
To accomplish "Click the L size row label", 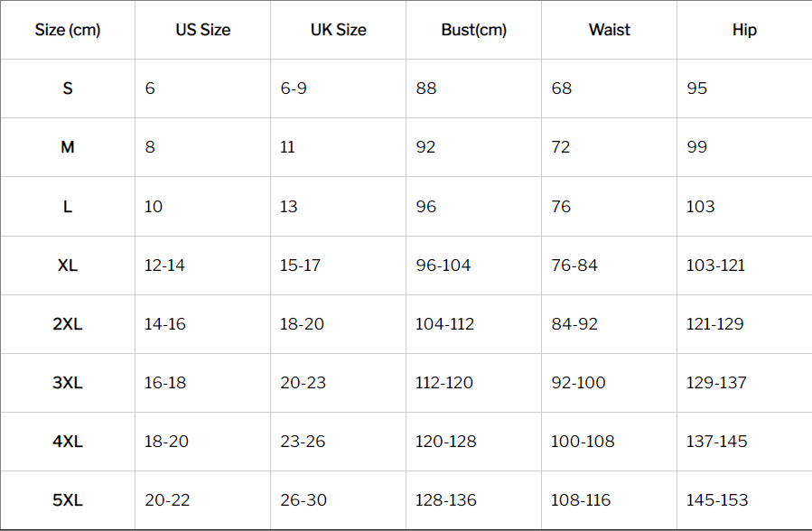I will click(x=68, y=207).
